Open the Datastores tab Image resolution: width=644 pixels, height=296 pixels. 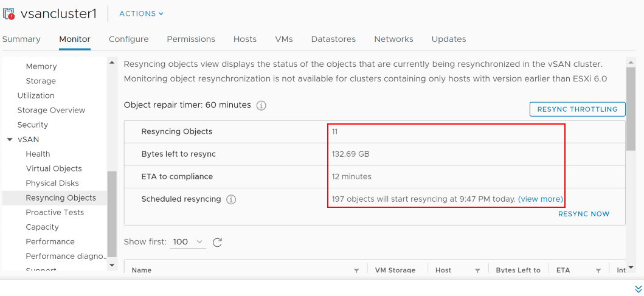click(333, 39)
